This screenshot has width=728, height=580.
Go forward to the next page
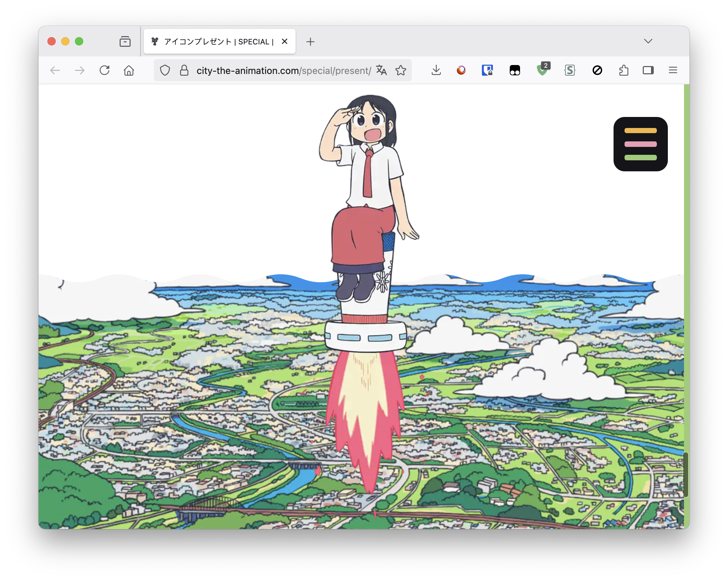coord(80,71)
